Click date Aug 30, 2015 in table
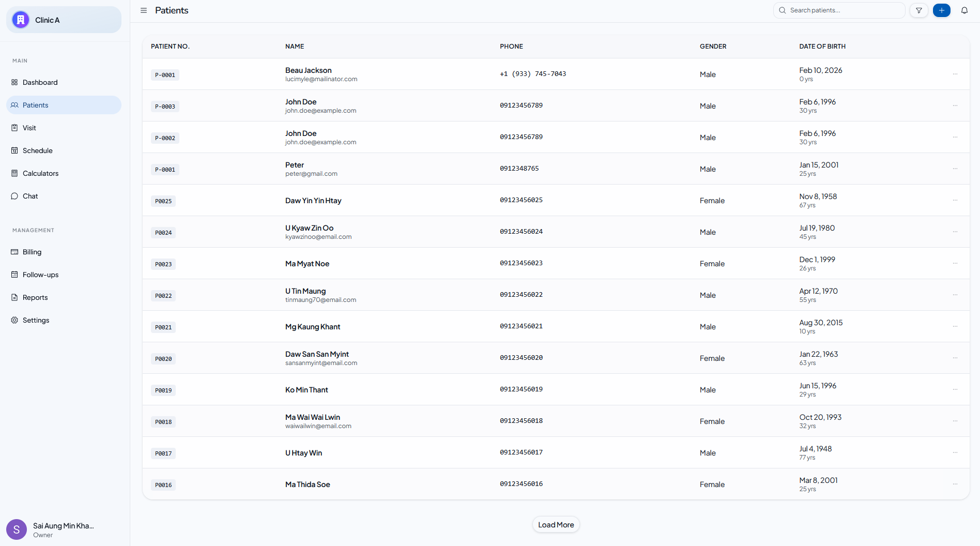 (821, 323)
